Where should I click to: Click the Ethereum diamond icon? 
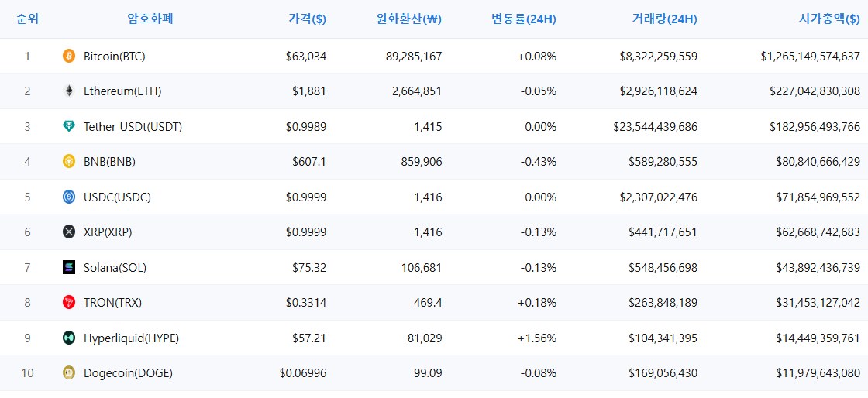[69, 91]
